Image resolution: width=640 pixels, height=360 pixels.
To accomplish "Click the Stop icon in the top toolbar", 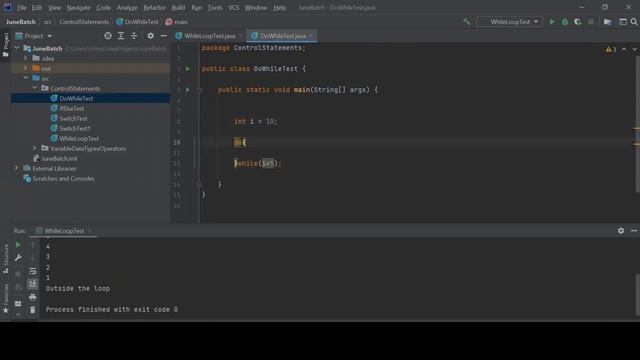I will coord(591,22).
